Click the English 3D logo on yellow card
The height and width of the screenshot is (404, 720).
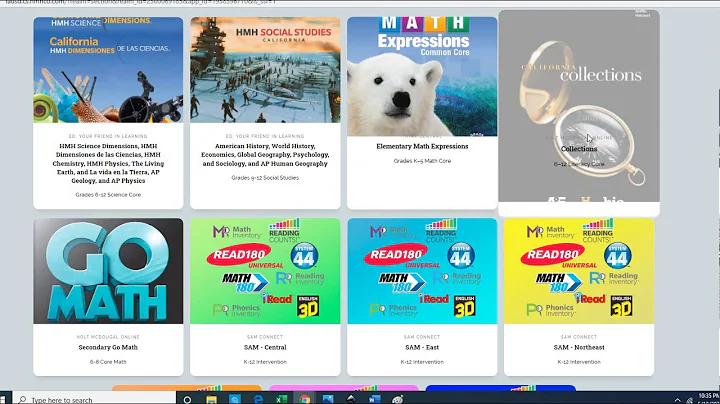[x=621, y=306]
